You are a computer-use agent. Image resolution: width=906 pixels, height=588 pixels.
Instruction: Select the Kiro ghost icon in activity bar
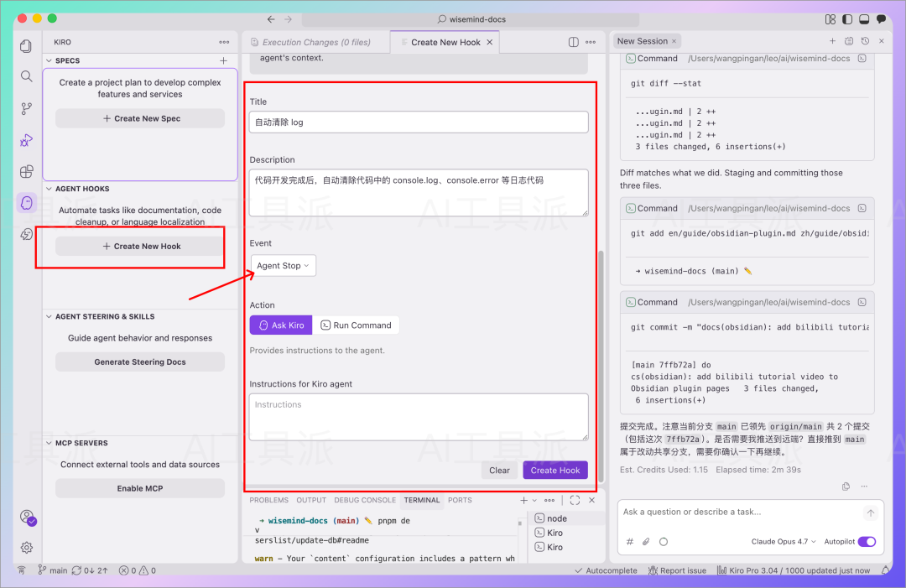click(x=27, y=203)
